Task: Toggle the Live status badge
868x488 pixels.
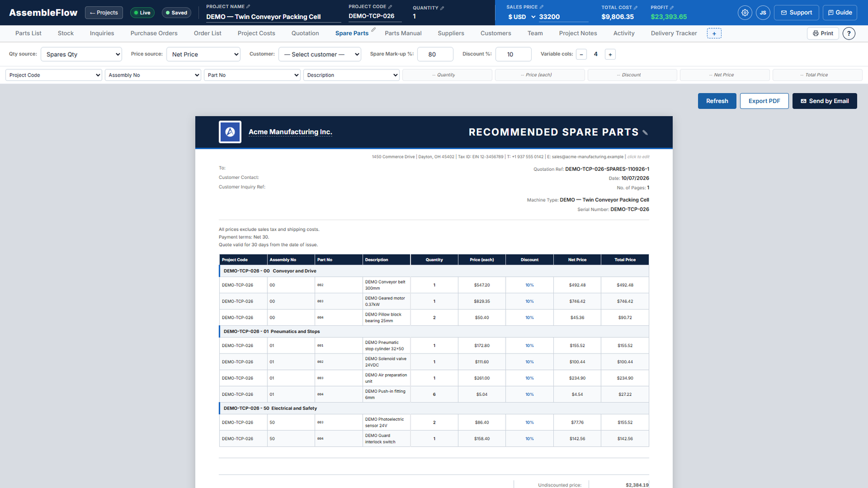Action: coord(142,12)
